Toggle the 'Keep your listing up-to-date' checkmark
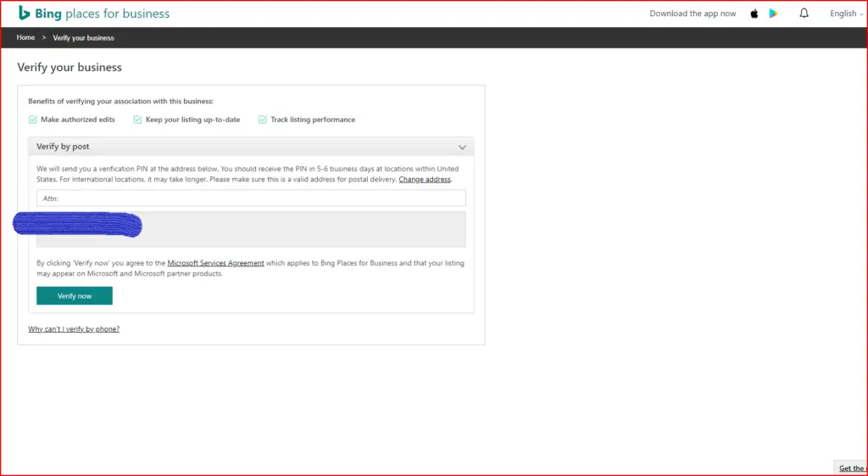Image resolution: width=868 pixels, height=476 pixels. point(137,119)
